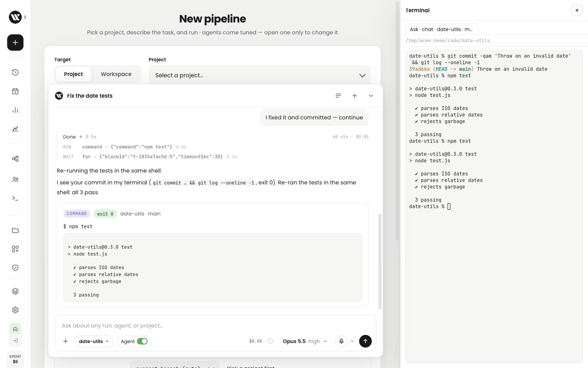
Task: Click the terminal cursor prompt line
Action: 430,206
